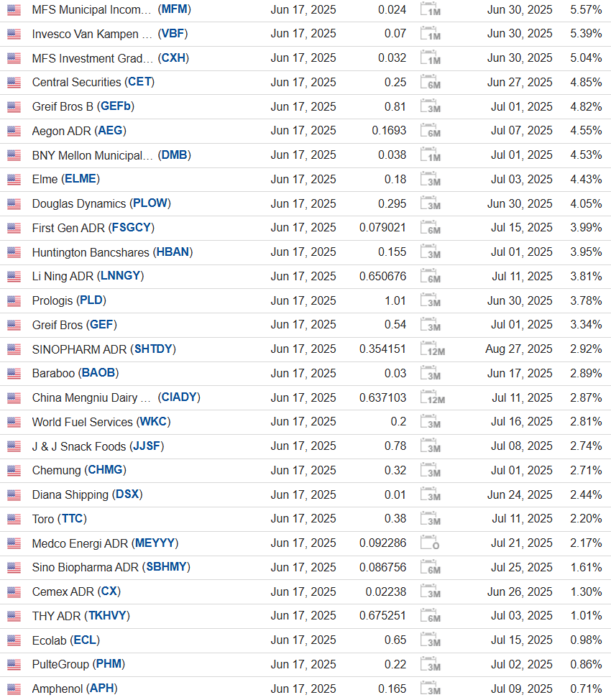Click the Aug 27, 2025 payment date cell
Viewport: 611px width, 700px height.
point(519,349)
